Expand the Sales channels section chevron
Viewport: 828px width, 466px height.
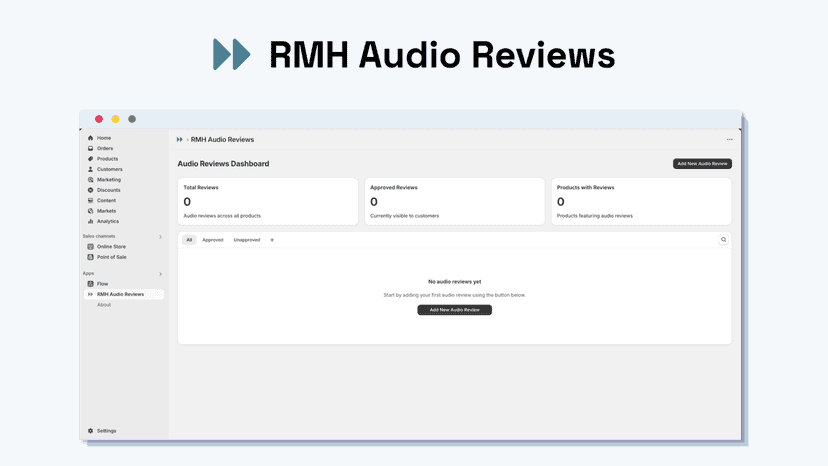click(x=161, y=237)
